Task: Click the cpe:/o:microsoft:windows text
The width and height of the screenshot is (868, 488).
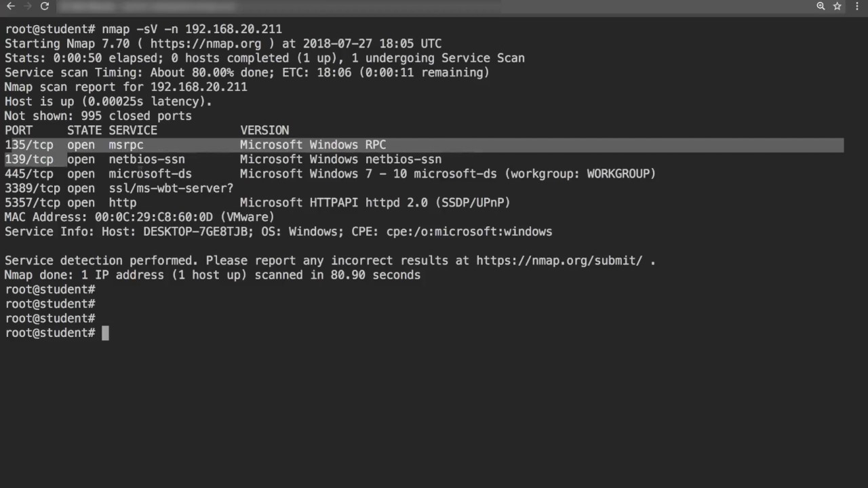Action: pyautogui.click(x=469, y=232)
